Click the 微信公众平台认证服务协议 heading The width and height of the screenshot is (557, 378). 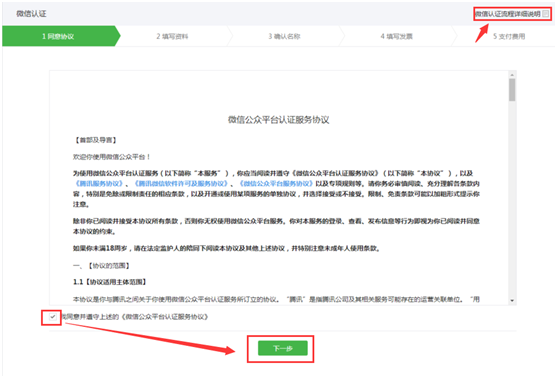pos(278,120)
